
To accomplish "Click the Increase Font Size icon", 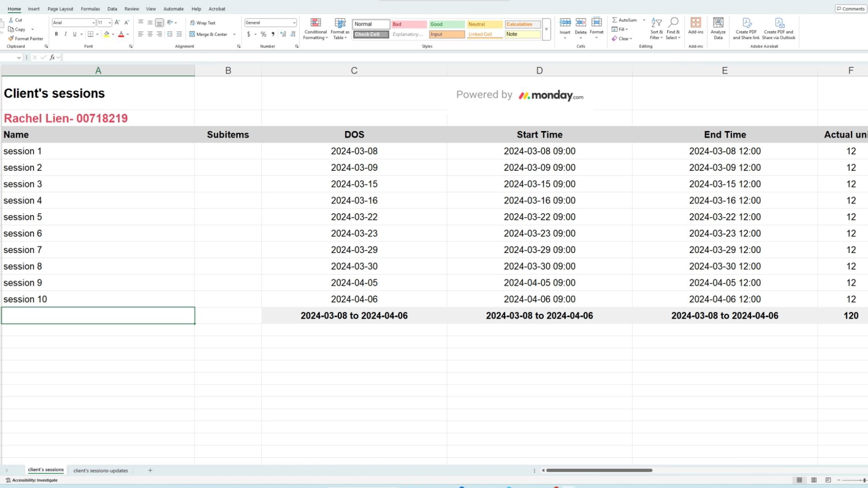I will 117,23.
